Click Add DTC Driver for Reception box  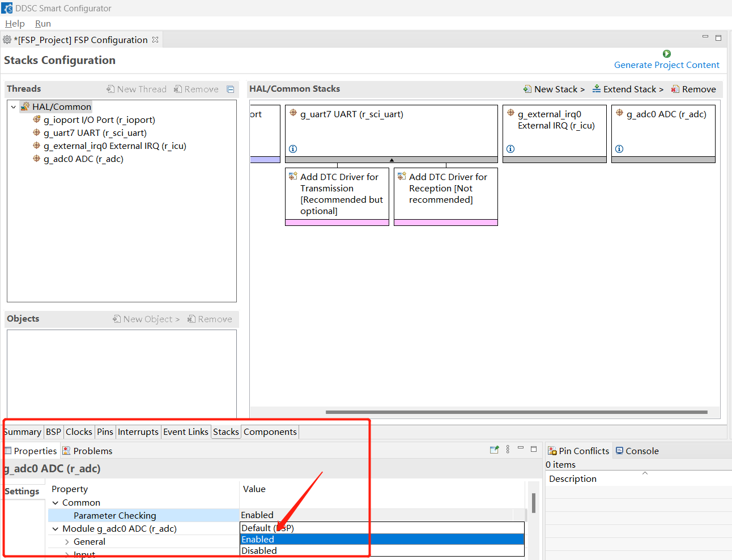coord(446,196)
